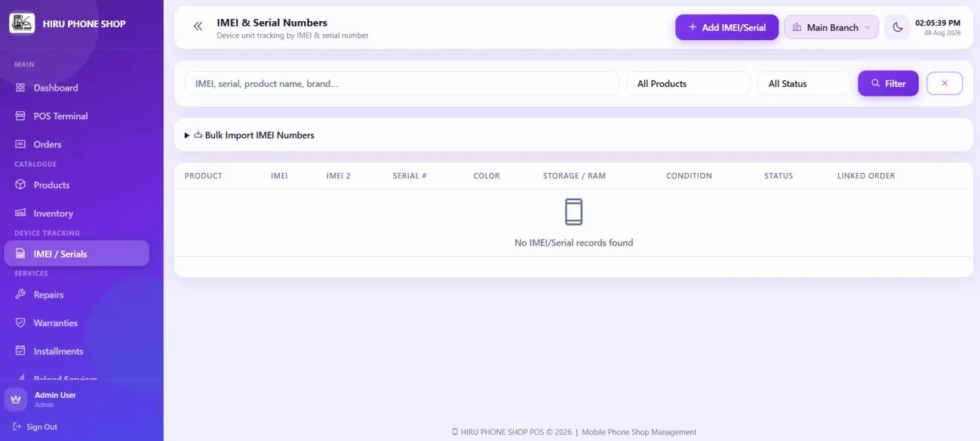Focus the IMEI, serial, product search field
This screenshot has width=980, height=441.
[401, 84]
